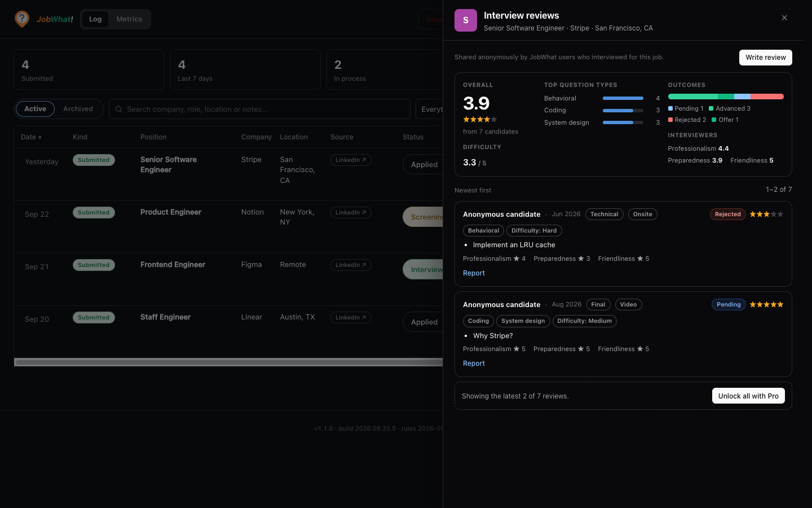The image size is (812, 508).
Task: Click the Senior Software Engineer position cell
Action: click(169, 165)
